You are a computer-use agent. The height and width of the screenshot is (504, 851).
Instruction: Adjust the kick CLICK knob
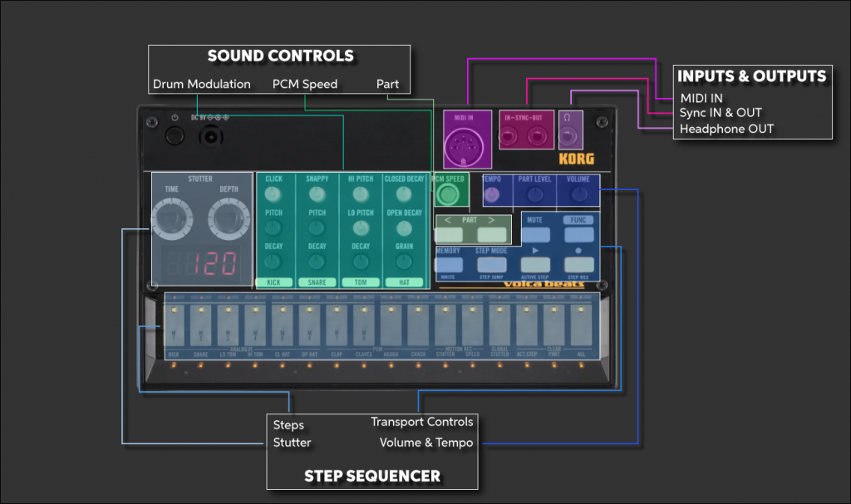[x=273, y=194]
